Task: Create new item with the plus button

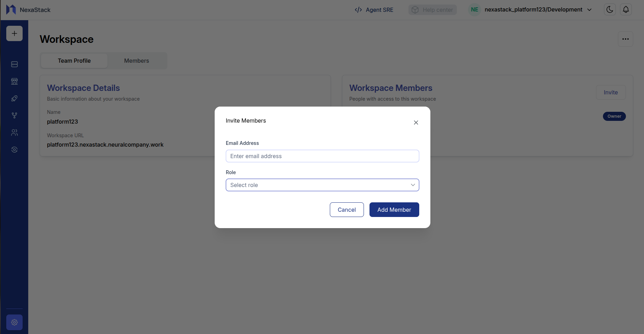Action: (14, 33)
